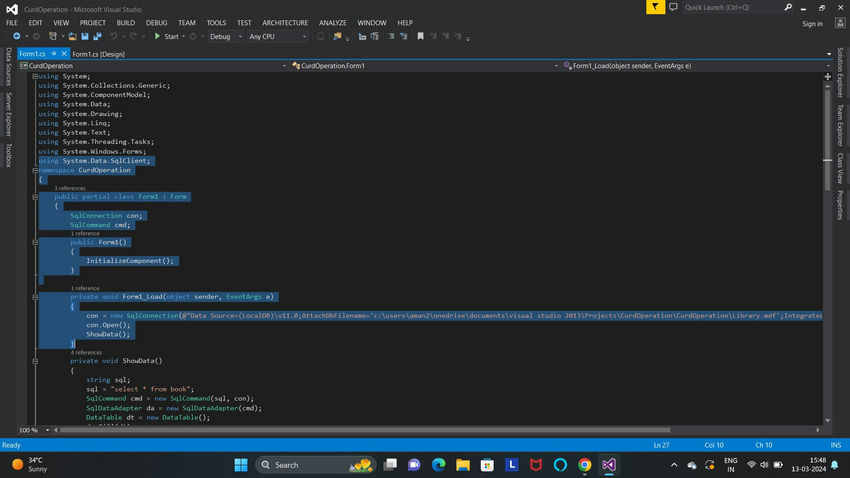Click the Quick Launch magnifier icon
The height and width of the screenshot is (478, 850).
788,7
